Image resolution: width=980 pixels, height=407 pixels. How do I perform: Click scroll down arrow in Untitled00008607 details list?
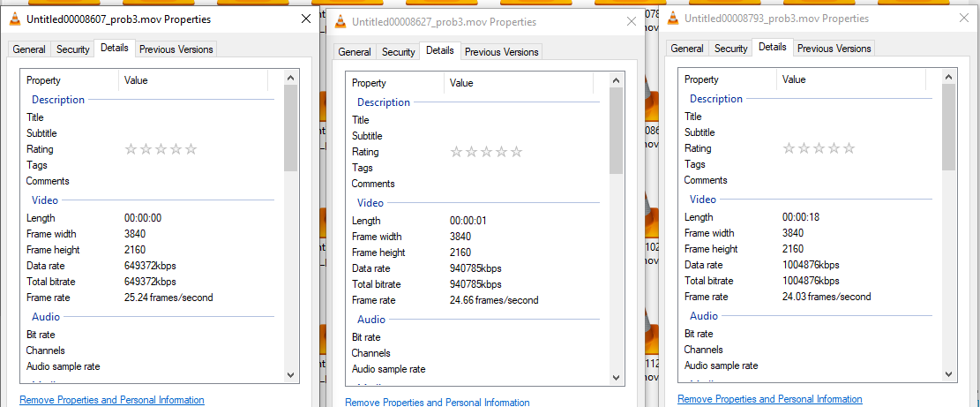[290, 374]
